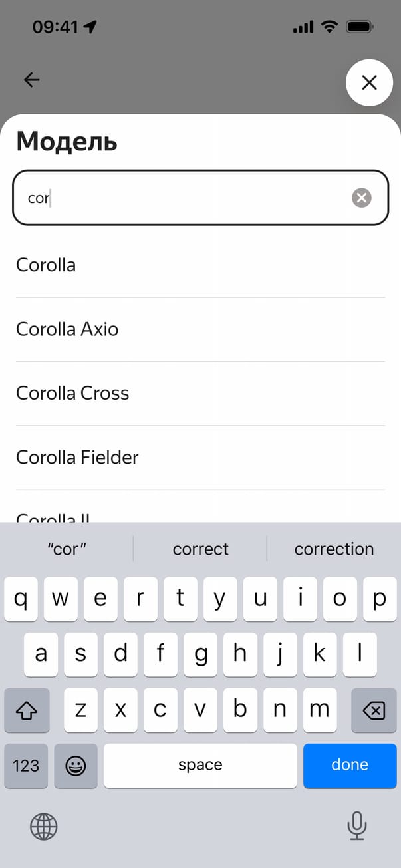
Task: Close the model selection sheet
Action: [369, 82]
